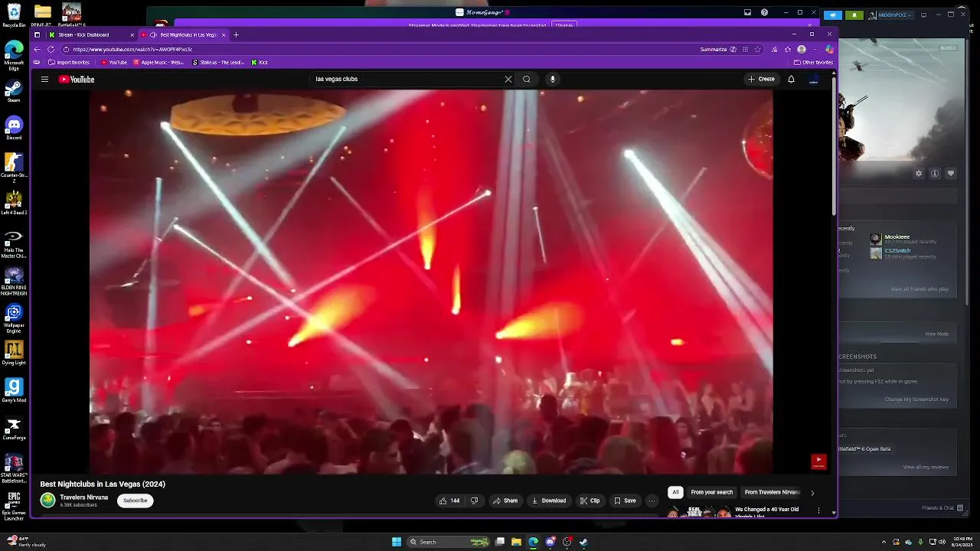Viewport: 980px width, 551px height.
Task: Start voice search with microphone icon
Action: click(x=552, y=79)
